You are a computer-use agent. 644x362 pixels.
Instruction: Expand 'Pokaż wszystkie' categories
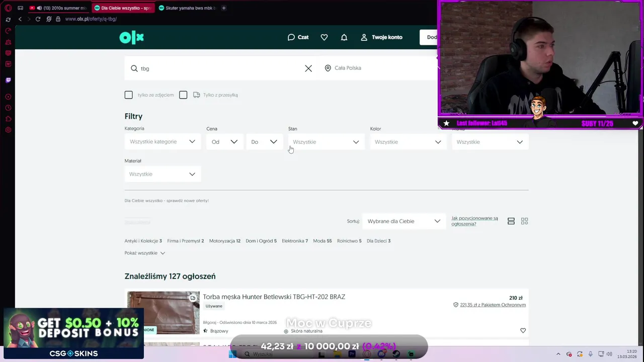coord(145,253)
